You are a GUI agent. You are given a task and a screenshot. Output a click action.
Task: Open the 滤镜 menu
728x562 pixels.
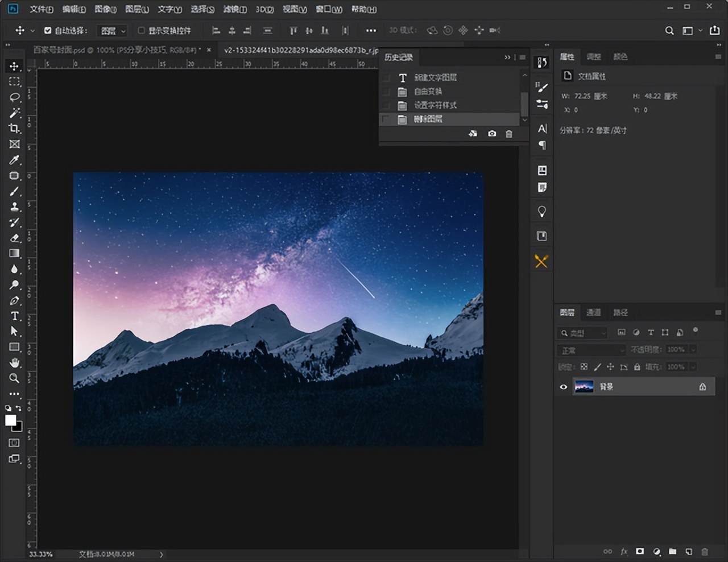point(234,9)
